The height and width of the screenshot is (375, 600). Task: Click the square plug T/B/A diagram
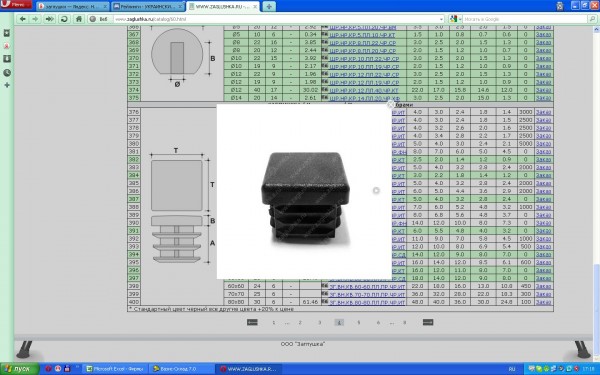[x=182, y=205]
